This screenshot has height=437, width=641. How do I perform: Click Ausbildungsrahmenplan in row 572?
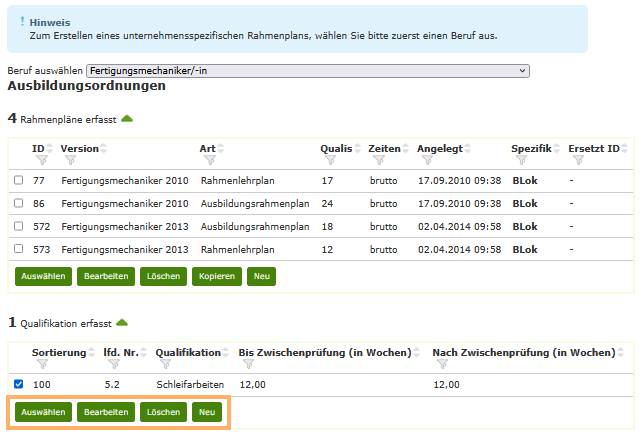(x=255, y=226)
